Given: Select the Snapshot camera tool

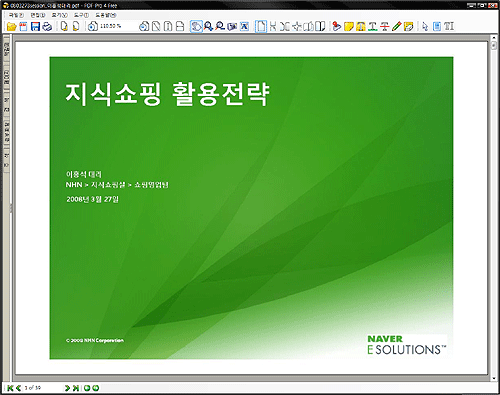Looking at the screenshot, I should (x=232, y=26).
